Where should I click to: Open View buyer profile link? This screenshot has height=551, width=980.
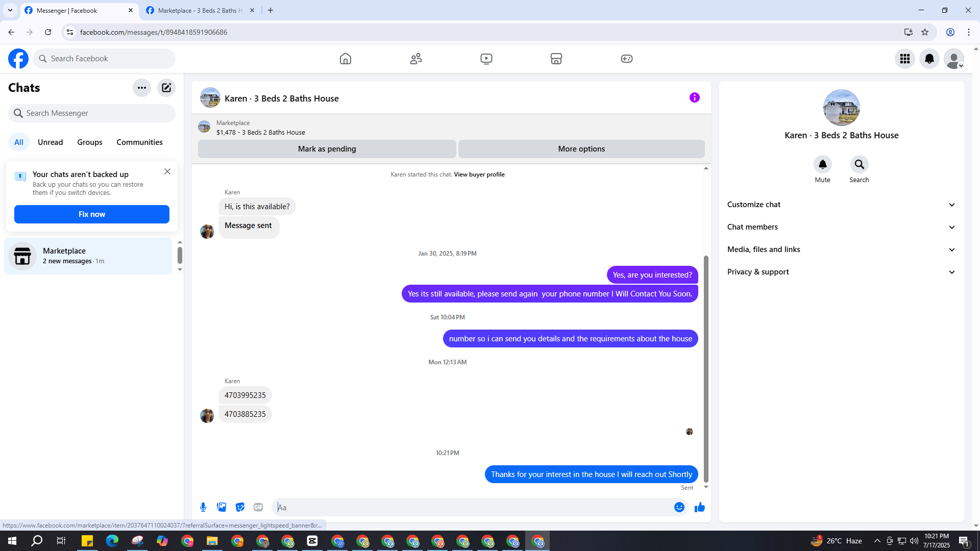point(479,174)
